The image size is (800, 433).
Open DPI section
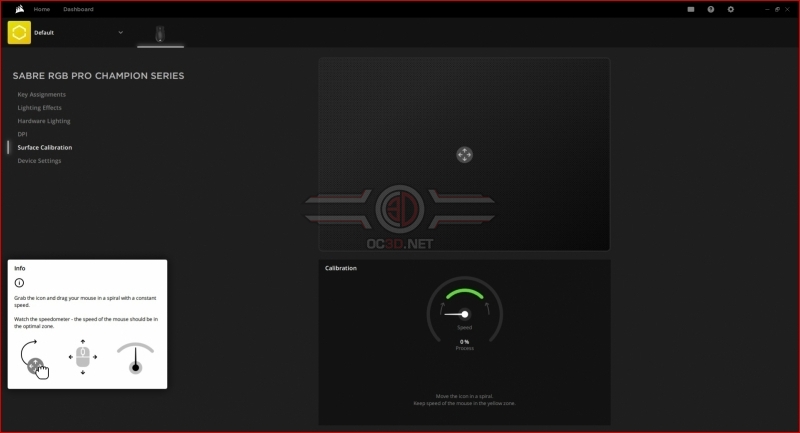pos(22,134)
